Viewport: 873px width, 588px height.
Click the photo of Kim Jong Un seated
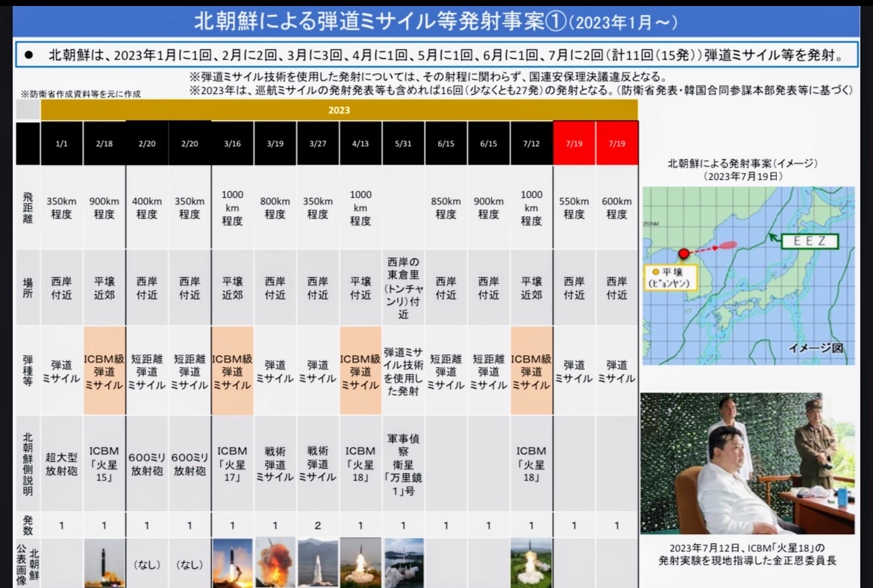748,463
